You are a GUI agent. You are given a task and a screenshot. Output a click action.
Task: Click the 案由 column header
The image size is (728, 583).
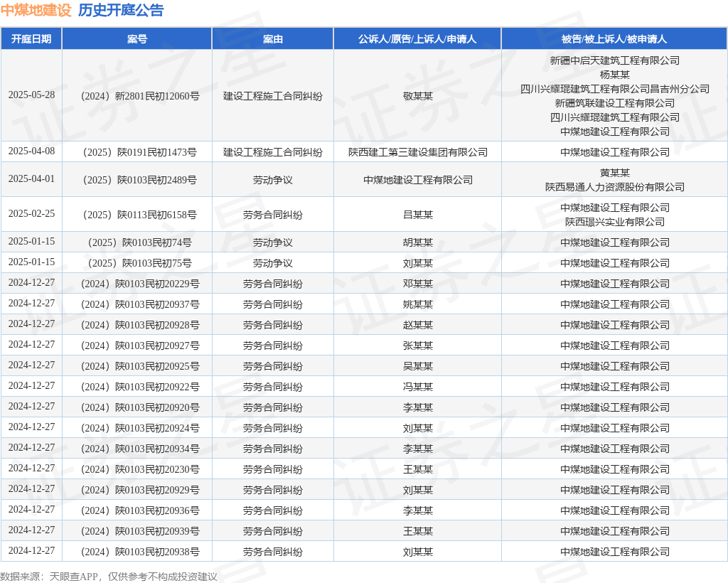(273, 39)
